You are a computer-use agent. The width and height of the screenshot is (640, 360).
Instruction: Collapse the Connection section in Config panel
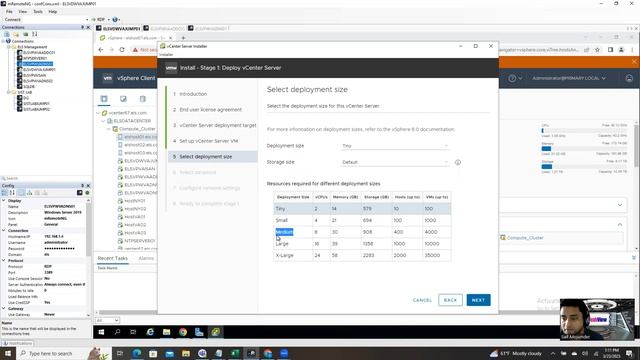click(4, 231)
